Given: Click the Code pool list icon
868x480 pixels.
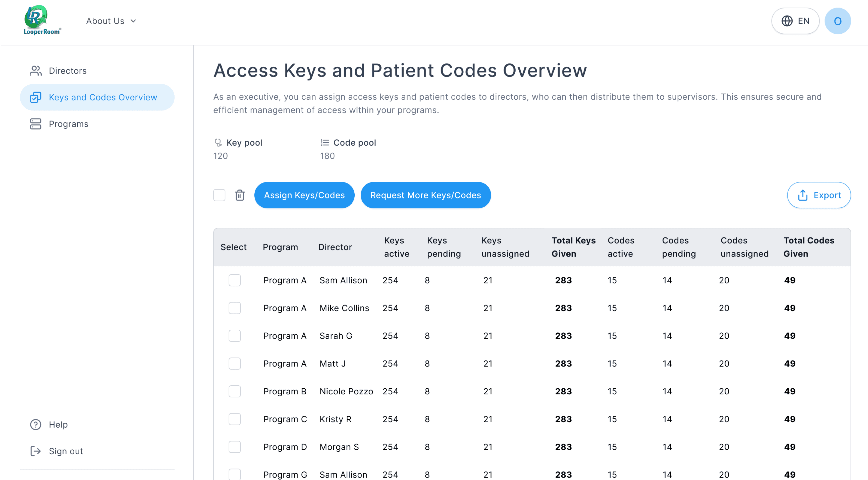Looking at the screenshot, I should 325,143.
